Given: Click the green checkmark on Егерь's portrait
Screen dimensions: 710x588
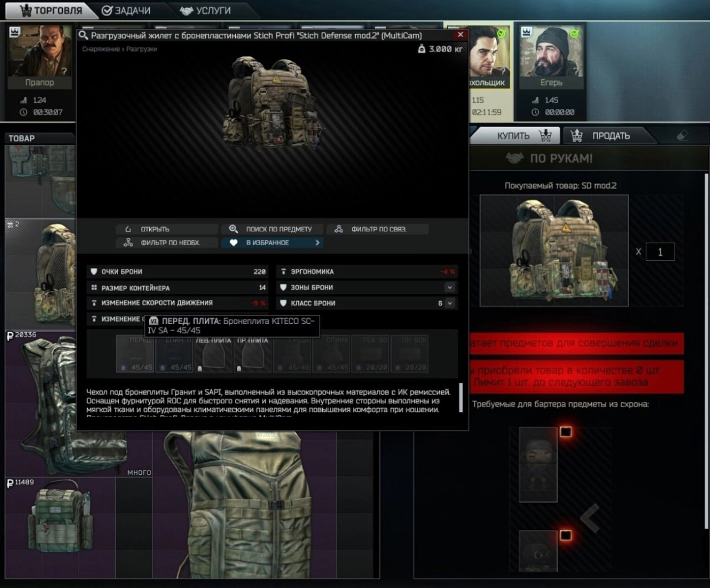Looking at the screenshot, I should pyautogui.click(x=575, y=34).
